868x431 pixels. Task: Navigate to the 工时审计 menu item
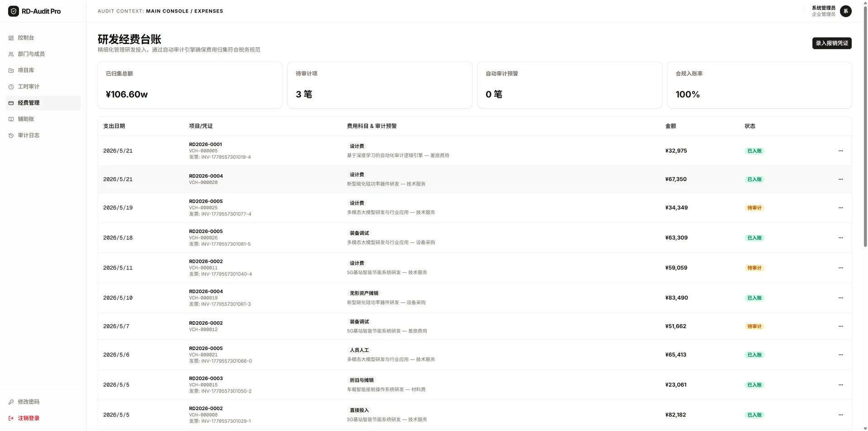coord(43,87)
